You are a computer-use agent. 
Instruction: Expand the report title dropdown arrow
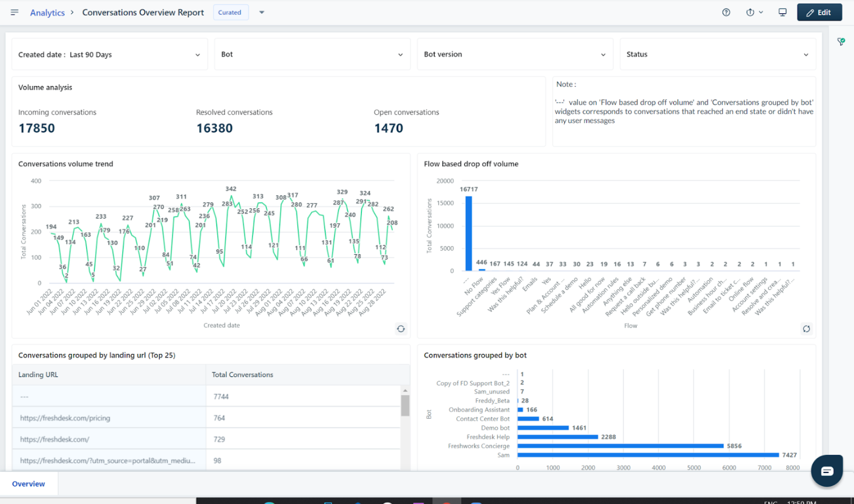(262, 12)
